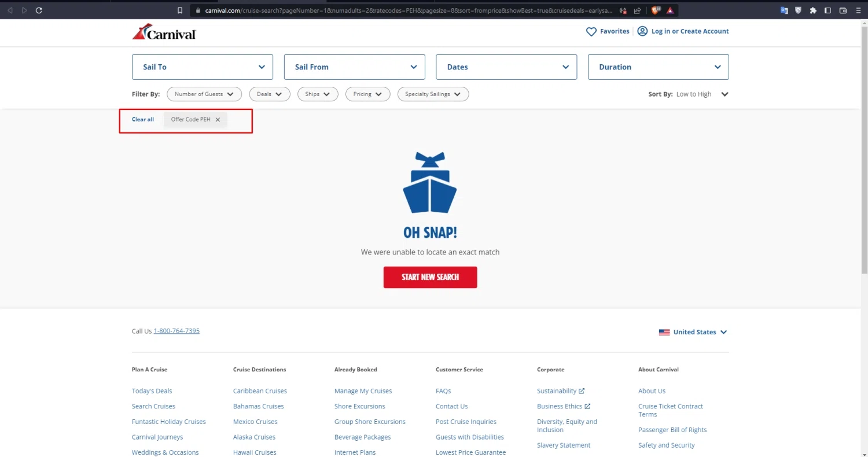Open Carnival Journeys link
Viewport: 868px width, 457px height.
pos(157,437)
